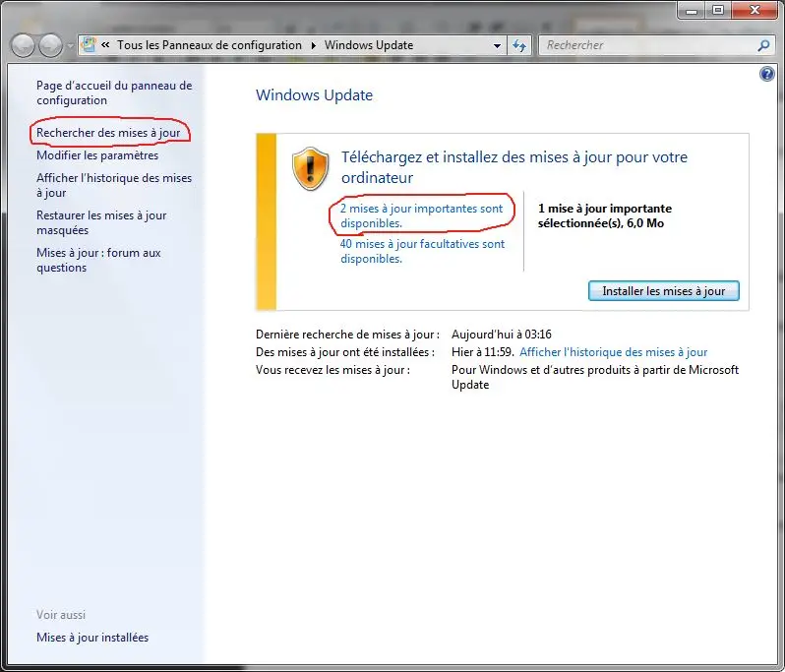The image size is (785, 672).
Task: Expand arrow after 'Tous les Panneaux de configuration'
Action: pyautogui.click(x=314, y=45)
